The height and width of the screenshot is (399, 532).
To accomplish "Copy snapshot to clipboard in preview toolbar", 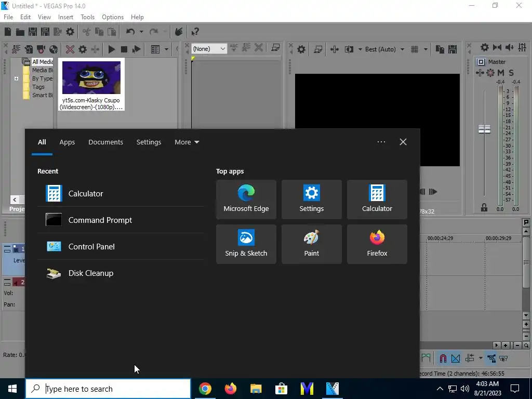I will (440, 49).
